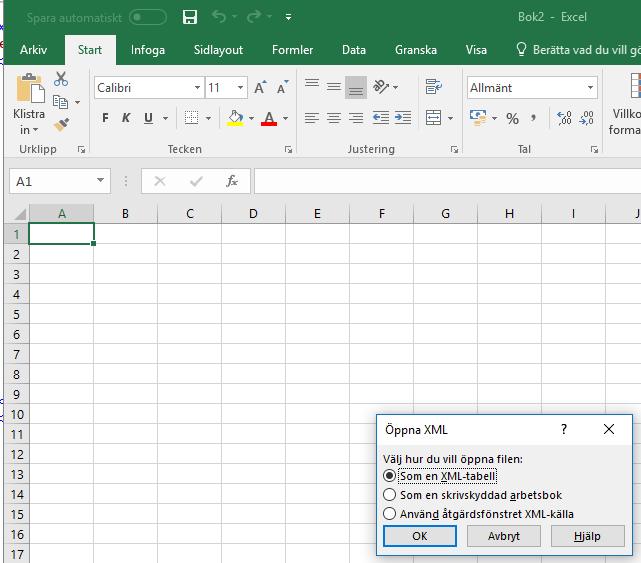This screenshot has width=641, height=563.
Task: Click the Undo arrow icon
Action: click(x=219, y=17)
